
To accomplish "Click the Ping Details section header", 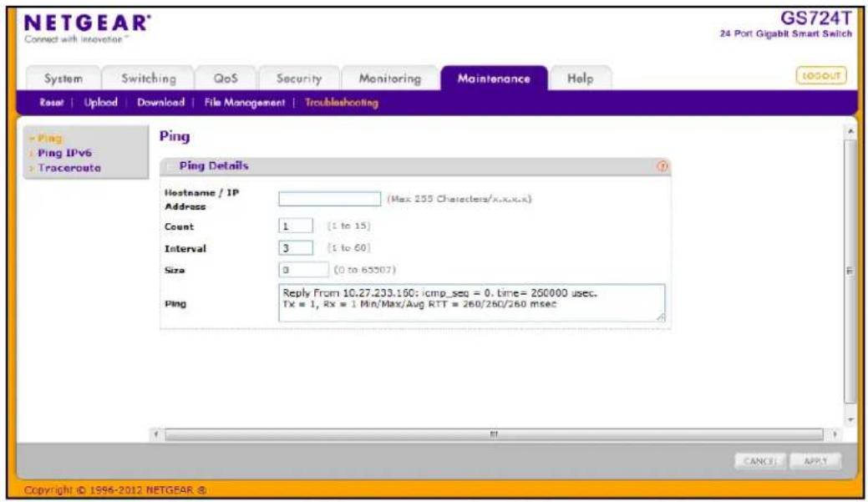I will pyautogui.click(x=415, y=166).
